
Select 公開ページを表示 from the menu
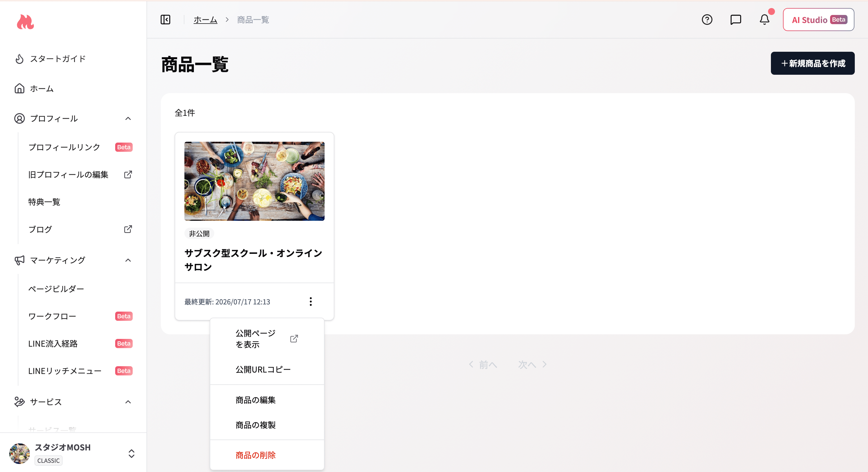[267, 339]
